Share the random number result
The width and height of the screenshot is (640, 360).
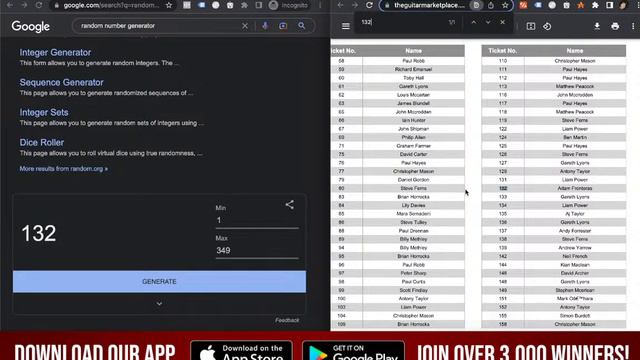(289, 204)
